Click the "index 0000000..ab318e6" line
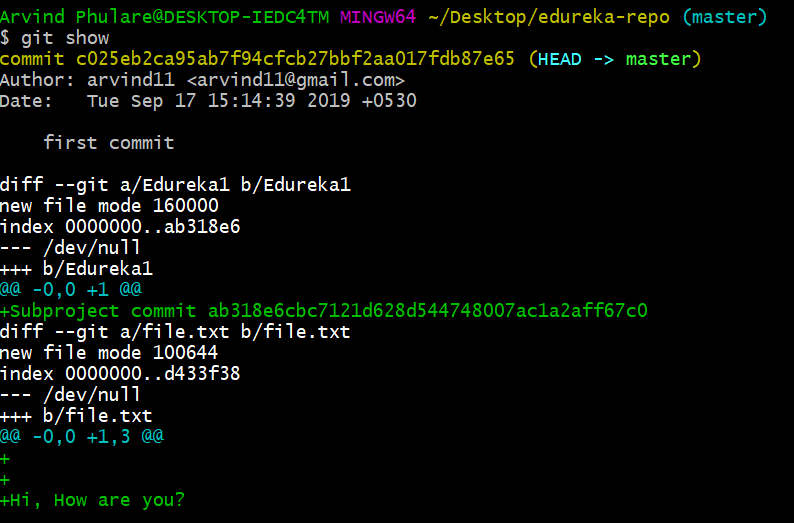Viewport: 794px width, 523px height. 120,227
